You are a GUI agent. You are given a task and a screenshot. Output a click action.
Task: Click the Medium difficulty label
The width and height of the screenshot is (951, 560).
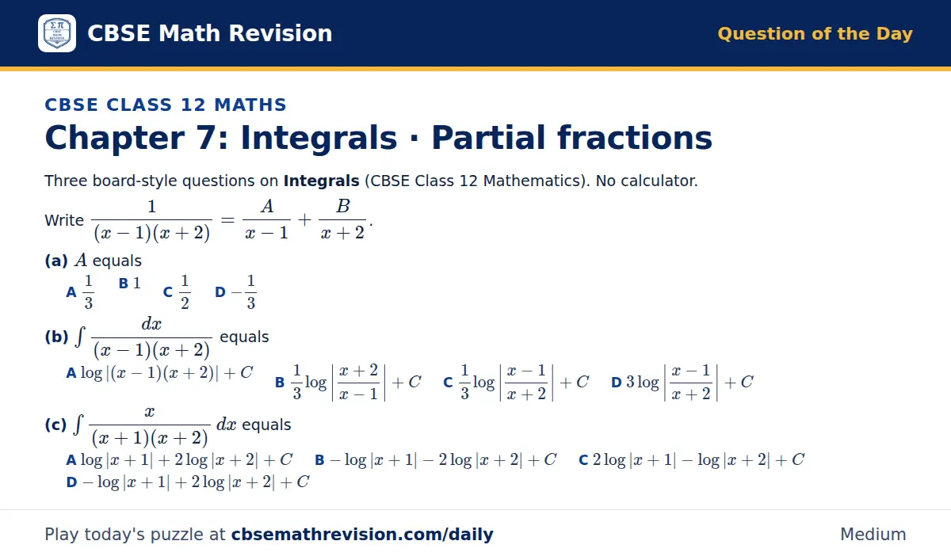pyautogui.click(x=873, y=535)
